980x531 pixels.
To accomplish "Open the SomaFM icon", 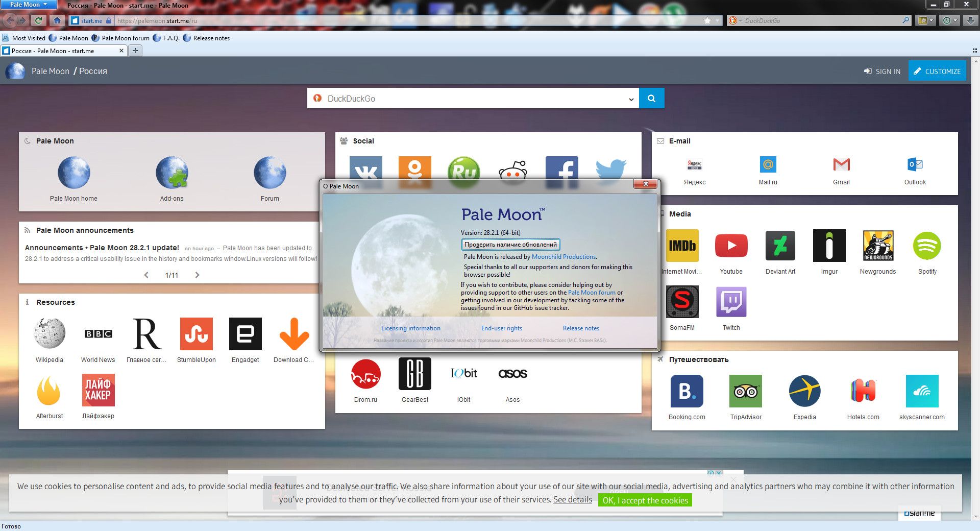I will tap(682, 302).
